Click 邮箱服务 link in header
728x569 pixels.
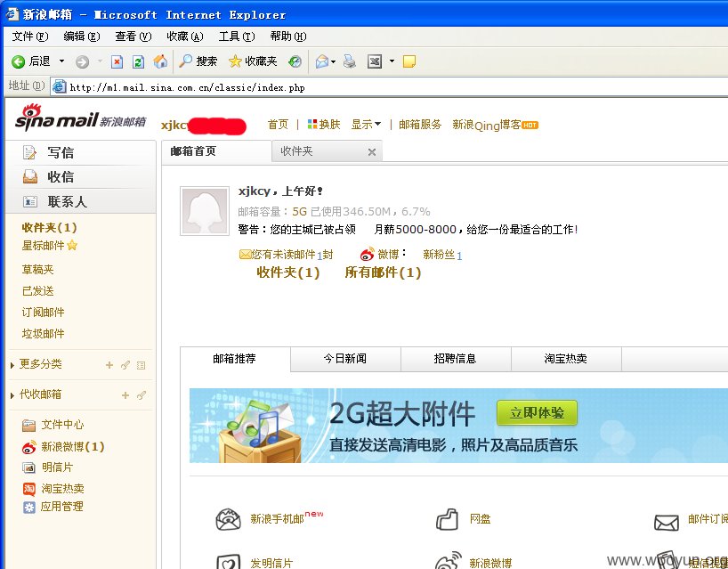[x=420, y=125]
